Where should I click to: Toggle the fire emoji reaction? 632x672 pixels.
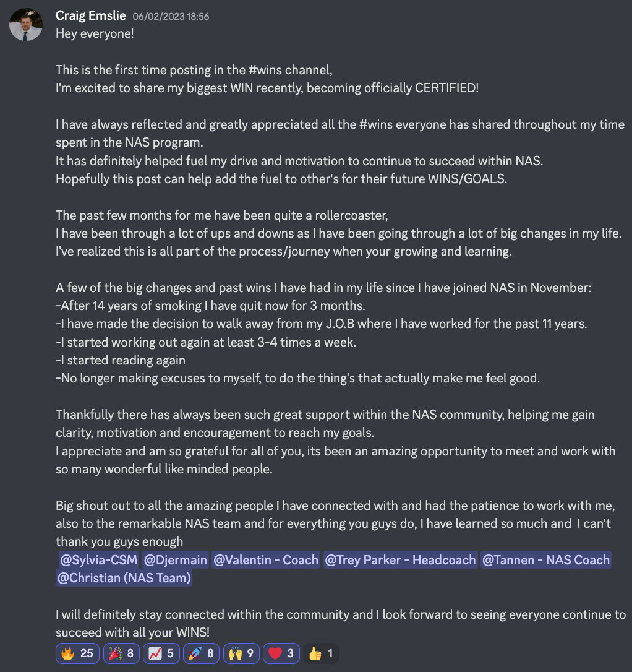click(77, 653)
